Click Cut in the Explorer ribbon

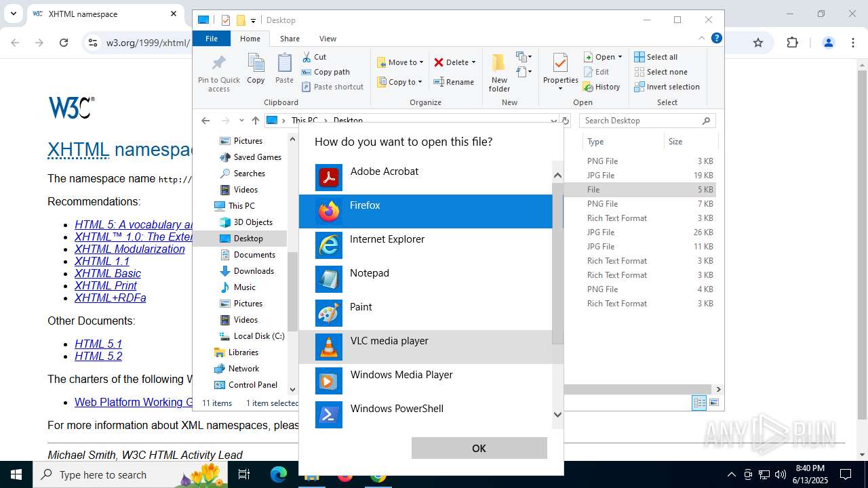pyautogui.click(x=314, y=57)
